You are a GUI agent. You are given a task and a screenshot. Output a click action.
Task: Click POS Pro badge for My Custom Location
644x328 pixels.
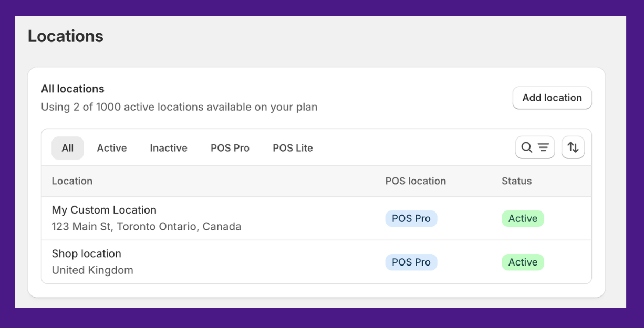click(411, 218)
